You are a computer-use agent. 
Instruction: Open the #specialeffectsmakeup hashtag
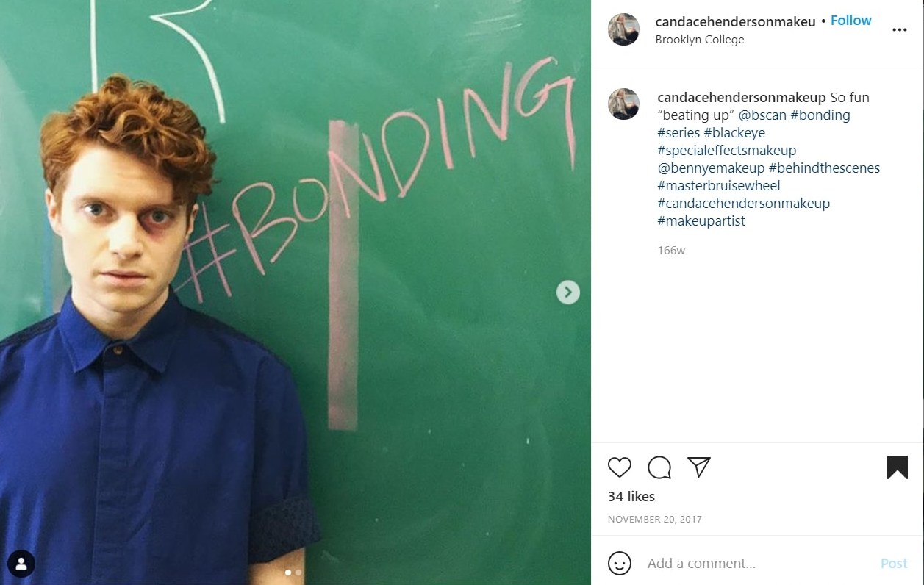[727, 151]
